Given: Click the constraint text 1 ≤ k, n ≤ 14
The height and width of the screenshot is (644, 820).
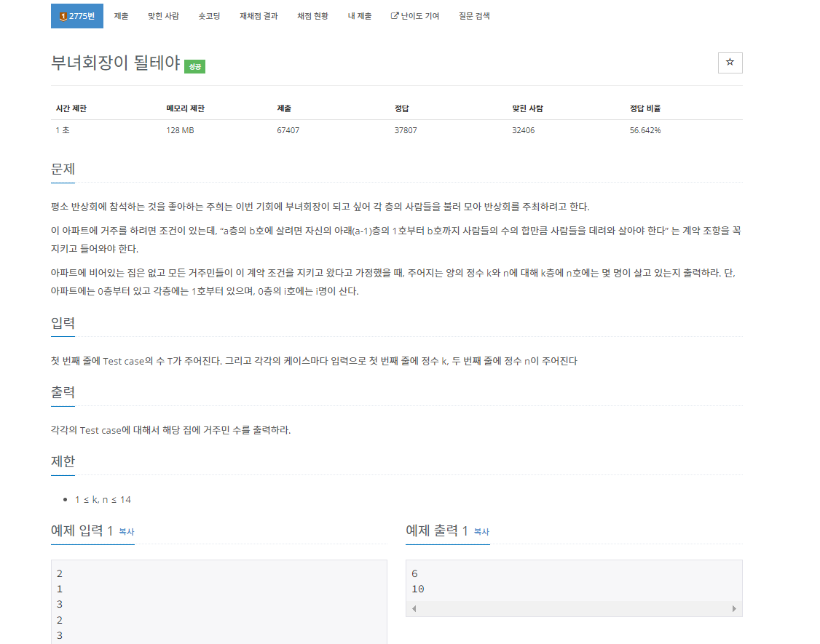Looking at the screenshot, I should 103,500.
